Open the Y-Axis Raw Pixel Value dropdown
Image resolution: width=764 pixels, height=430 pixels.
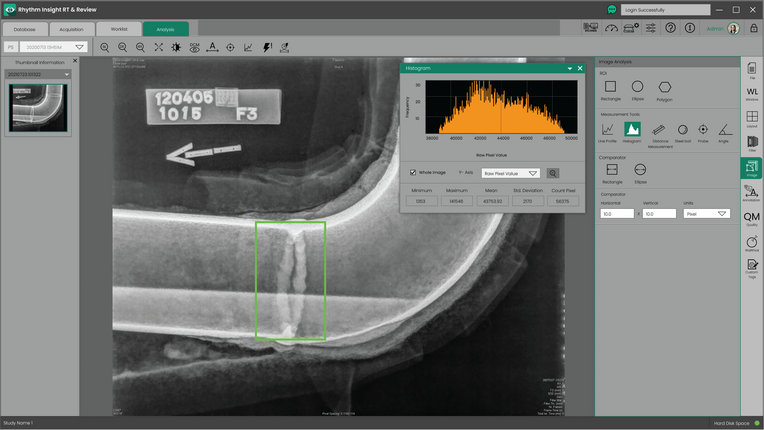pyautogui.click(x=510, y=173)
